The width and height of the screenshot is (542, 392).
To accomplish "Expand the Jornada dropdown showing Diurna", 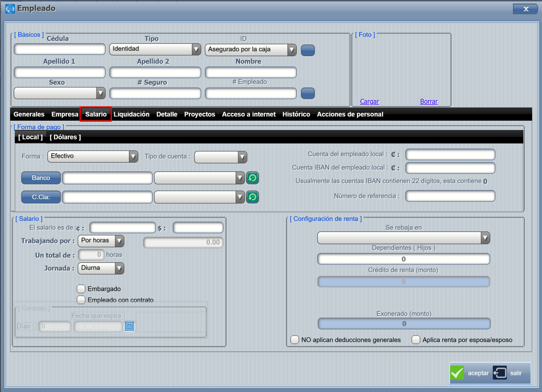I will point(101,268).
